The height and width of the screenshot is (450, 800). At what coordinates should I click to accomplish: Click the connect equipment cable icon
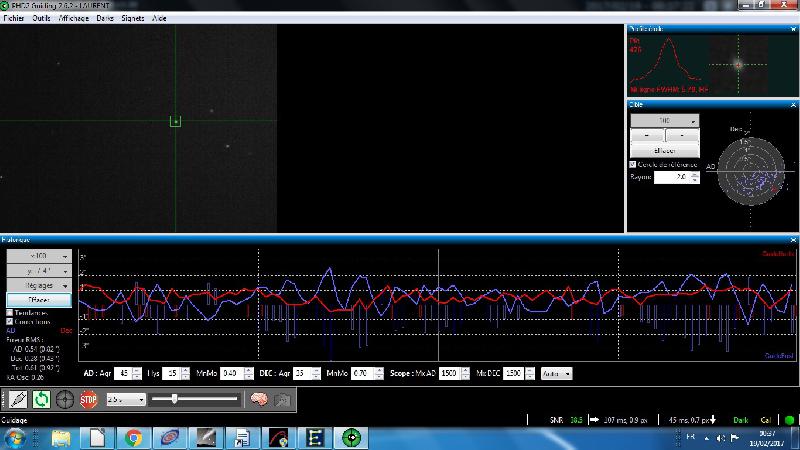pyautogui.click(x=18, y=399)
